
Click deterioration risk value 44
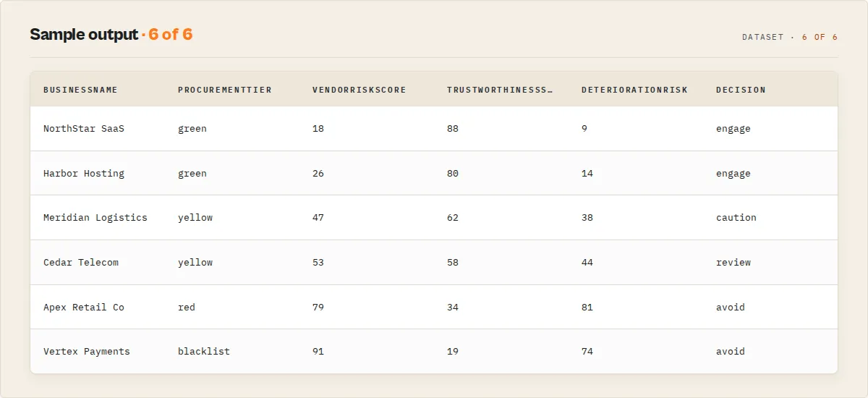(x=587, y=263)
